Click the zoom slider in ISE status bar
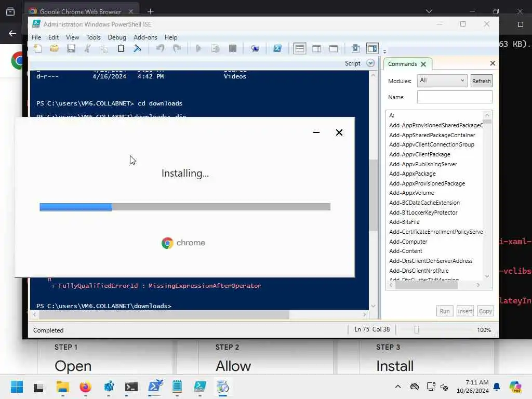Image resolution: width=532 pixels, height=399 pixels. pos(417,330)
